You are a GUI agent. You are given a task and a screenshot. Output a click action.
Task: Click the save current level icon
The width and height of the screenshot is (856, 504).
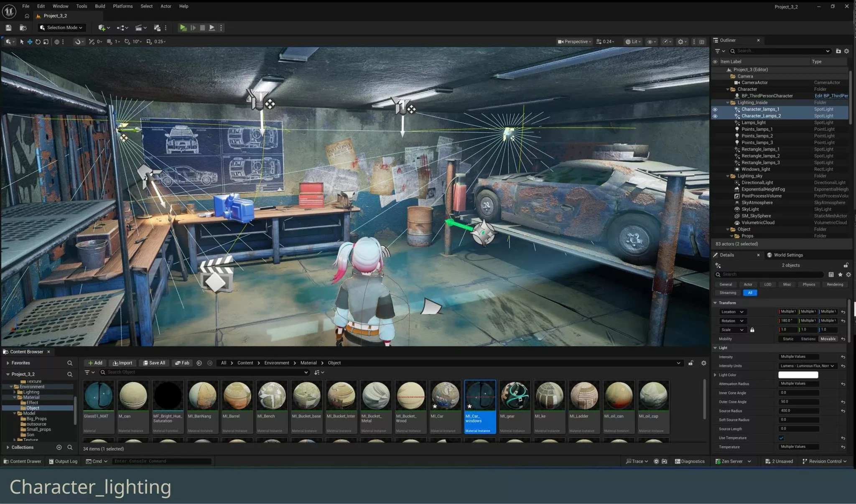pyautogui.click(x=8, y=28)
